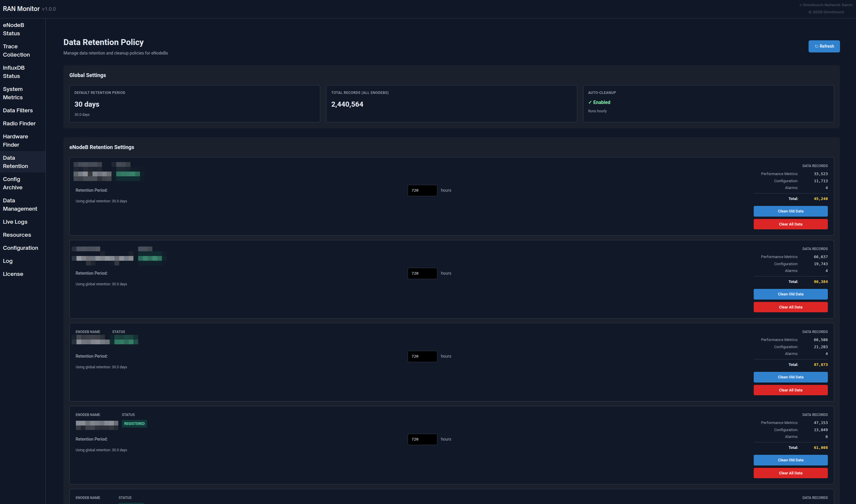Open Data Filters page
This screenshot has height=504, width=856.
(18, 111)
